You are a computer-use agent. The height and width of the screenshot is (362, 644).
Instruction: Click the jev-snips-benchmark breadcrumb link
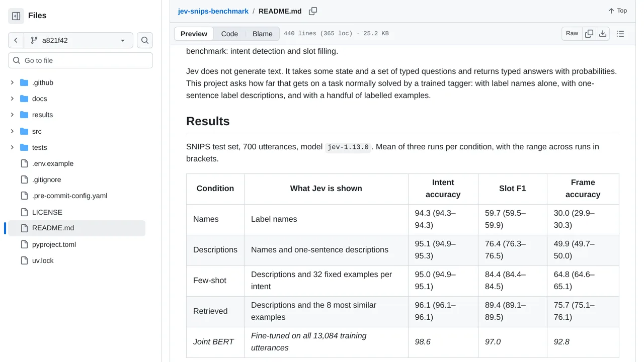coord(213,11)
